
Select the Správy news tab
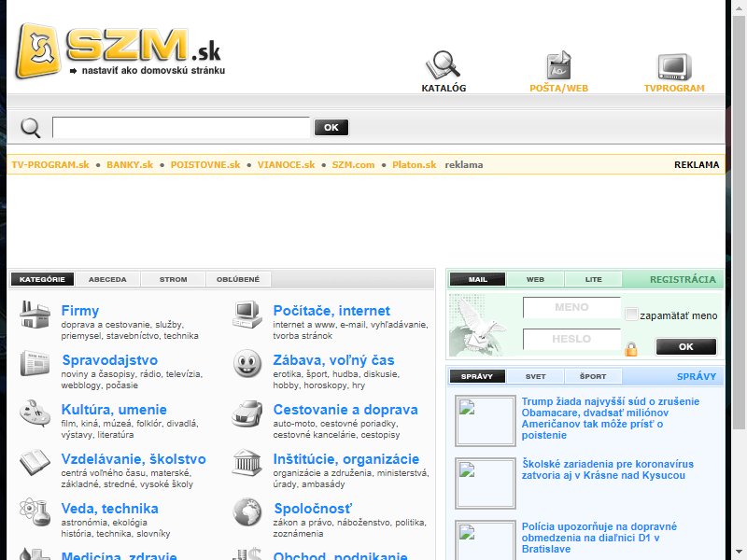[x=477, y=376]
